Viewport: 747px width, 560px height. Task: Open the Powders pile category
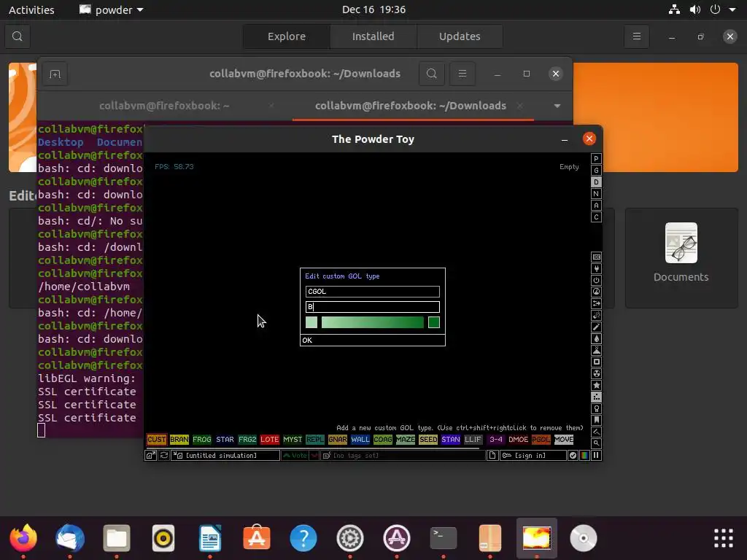click(x=596, y=351)
